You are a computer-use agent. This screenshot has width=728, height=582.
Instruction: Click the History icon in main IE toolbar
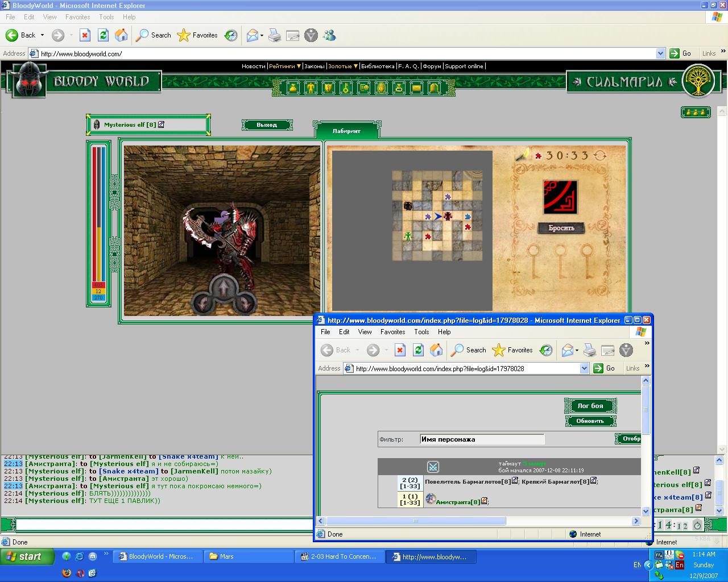point(231,35)
